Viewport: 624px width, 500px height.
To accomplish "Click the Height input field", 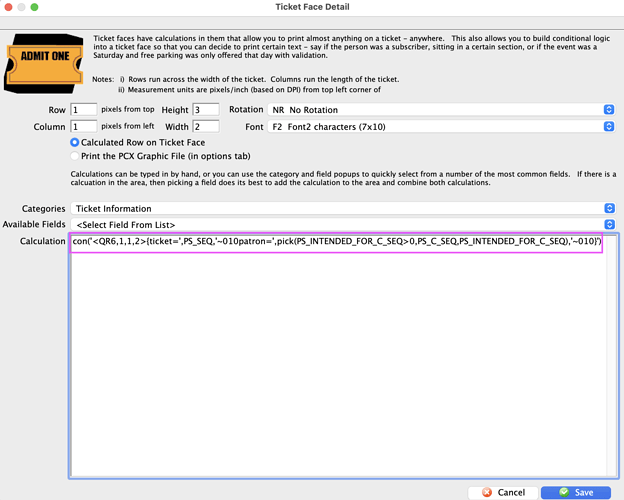I will click(206, 109).
